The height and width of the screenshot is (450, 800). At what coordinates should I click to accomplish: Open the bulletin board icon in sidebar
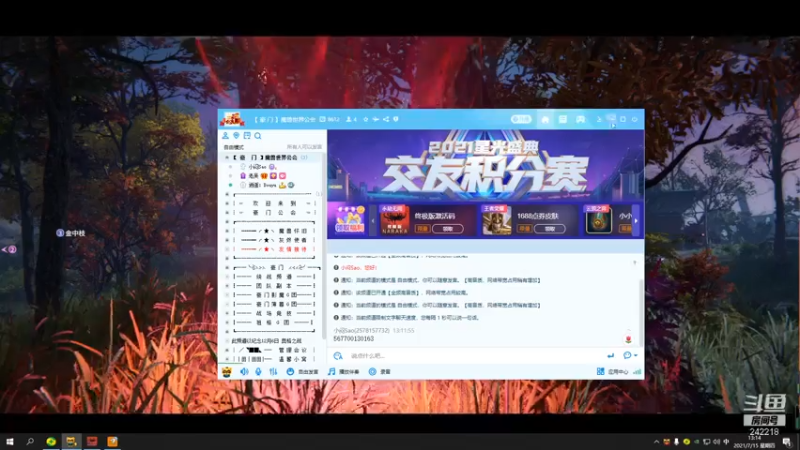tap(247, 136)
